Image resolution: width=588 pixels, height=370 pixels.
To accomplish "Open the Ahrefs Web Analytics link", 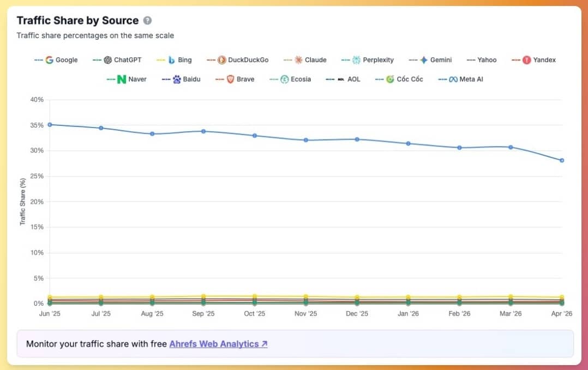I will click(218, 344).
